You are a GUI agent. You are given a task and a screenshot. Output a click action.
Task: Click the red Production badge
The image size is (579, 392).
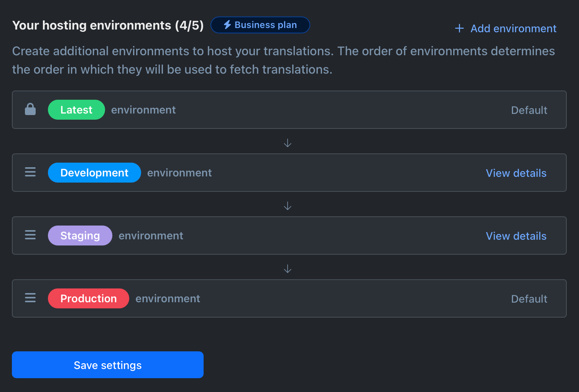(x=88, y=298)
